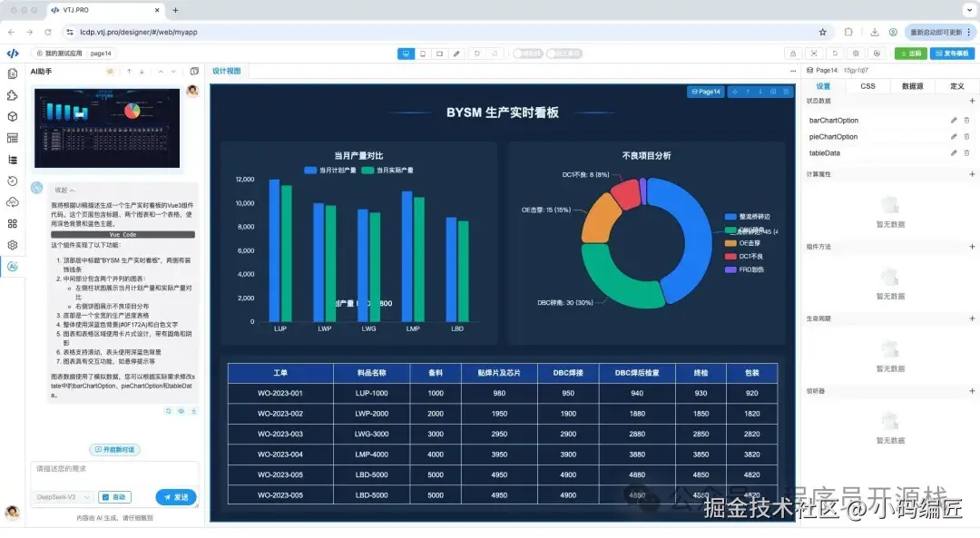This screenshot has width=980, height=538.
Task: Open the settings gear in the left sidebar
Action: tap(13, 245)
